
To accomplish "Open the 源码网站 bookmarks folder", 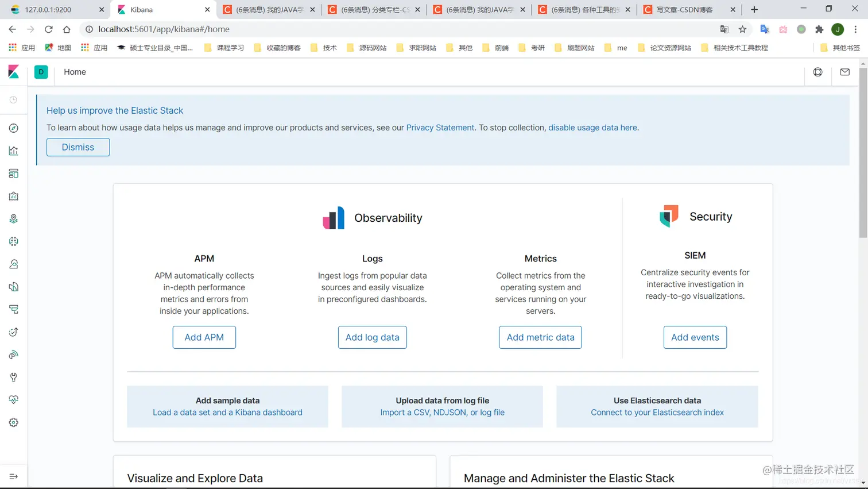I will (367, 48).
